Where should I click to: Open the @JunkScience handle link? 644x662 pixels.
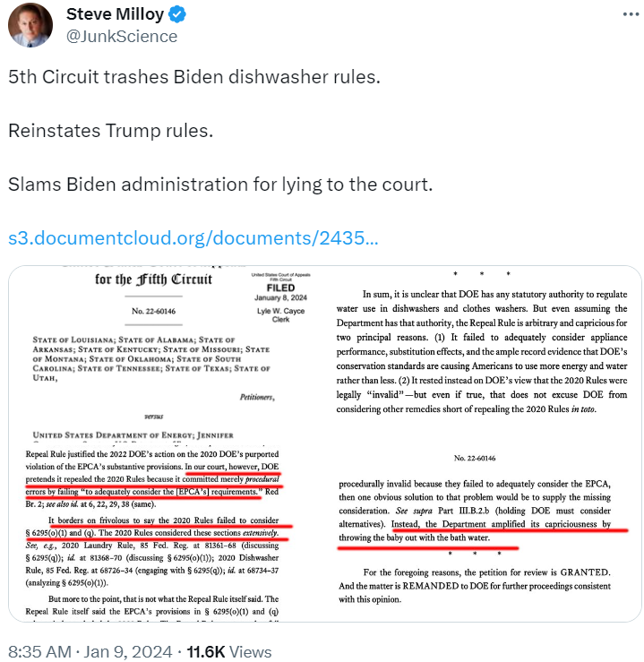point(122,37)
